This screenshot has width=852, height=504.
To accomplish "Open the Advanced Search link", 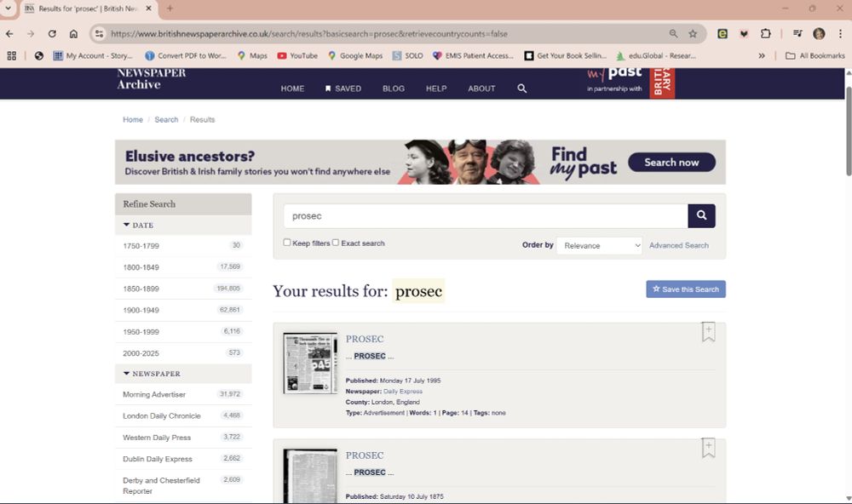I will 679,245.
